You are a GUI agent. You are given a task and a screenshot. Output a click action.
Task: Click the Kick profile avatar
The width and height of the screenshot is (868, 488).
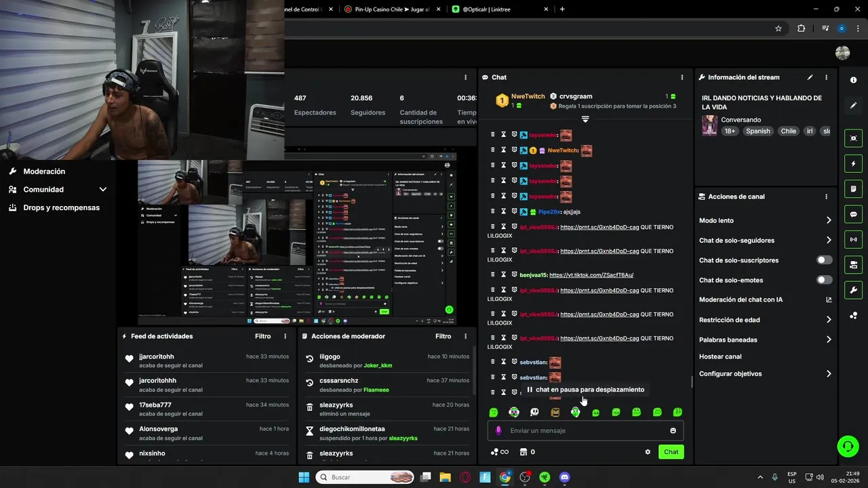click(x=842, y=53)
